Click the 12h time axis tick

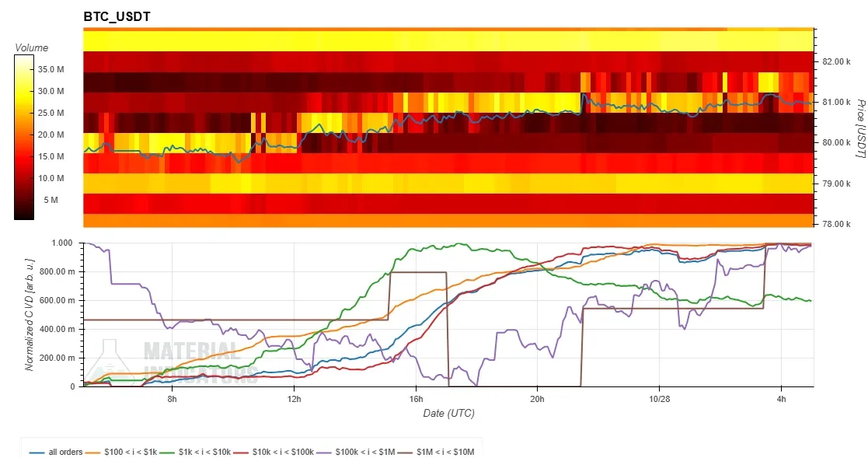pyautogui.click(x=294, y=399)
